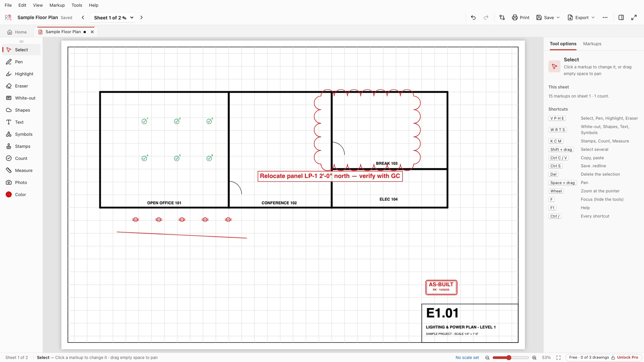The image size is (644, 362).
Task: Close the Sample Floor Plan tab
Action: tap(92, 32)
